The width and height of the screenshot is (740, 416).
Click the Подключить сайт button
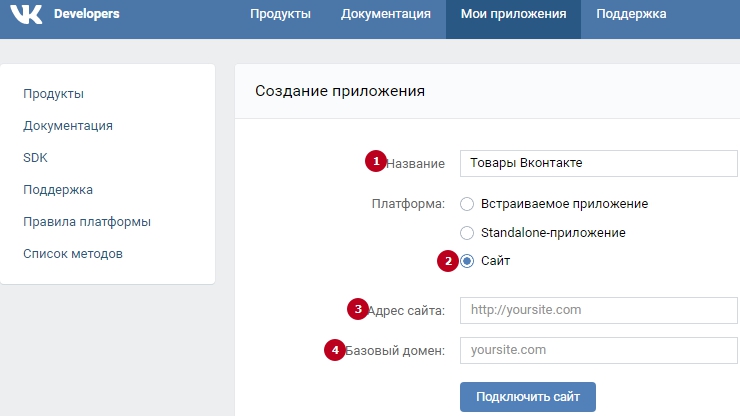tap(528, 397)
